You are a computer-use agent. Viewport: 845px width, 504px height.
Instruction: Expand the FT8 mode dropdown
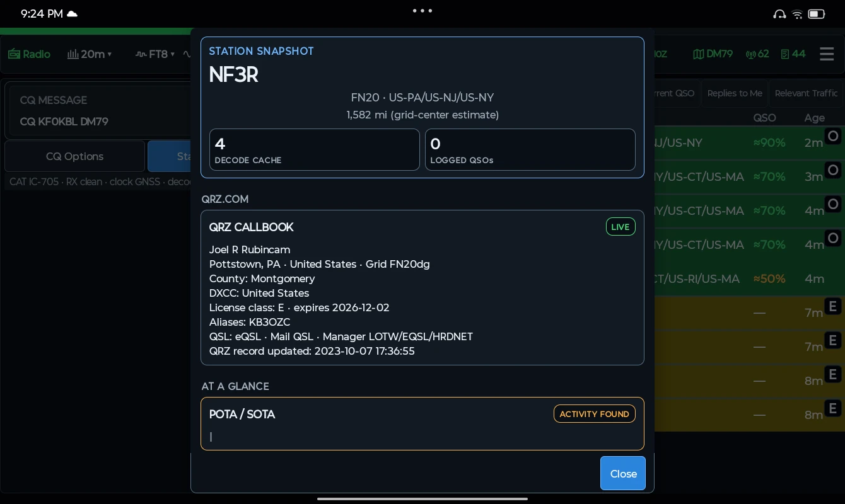coord(155,54)
